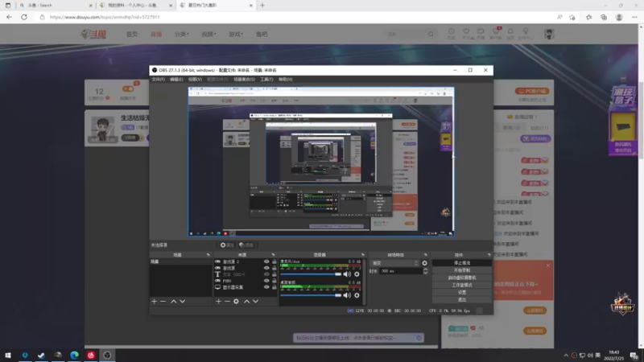Open the red NetEase Music taskbar icon
The width and height of the screenshot is (644, 362).
[x=91, y=356]
